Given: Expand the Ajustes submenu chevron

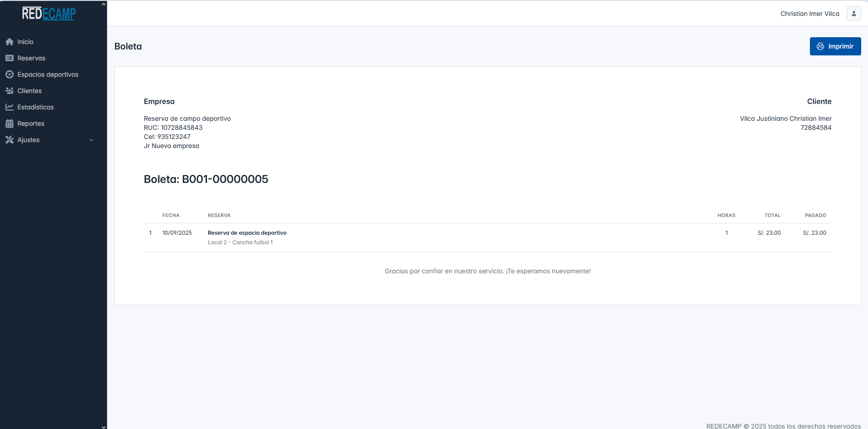Looking at the screenshot, I should (91, 140).
